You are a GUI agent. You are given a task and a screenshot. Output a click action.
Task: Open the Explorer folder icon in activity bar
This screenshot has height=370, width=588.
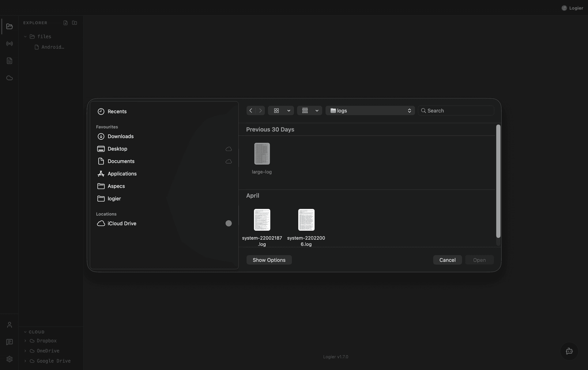(9, 26)
